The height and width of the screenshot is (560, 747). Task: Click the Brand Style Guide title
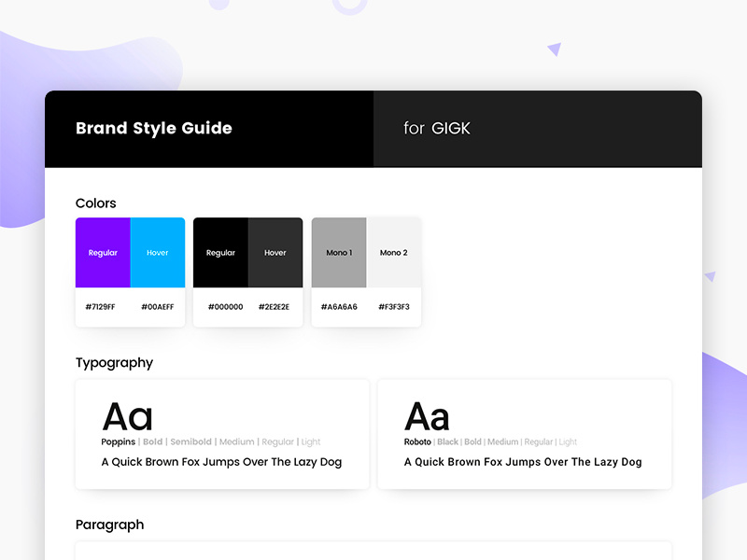pos(153,128)
